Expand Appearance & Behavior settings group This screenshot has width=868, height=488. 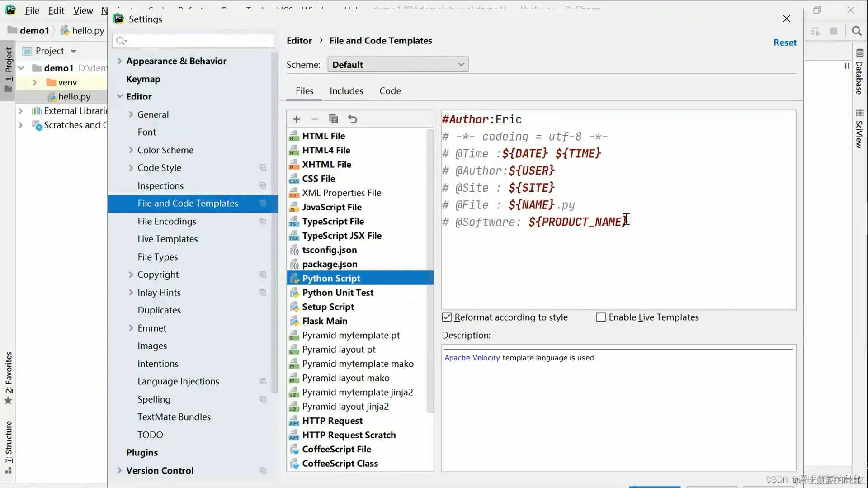click(120, 61)
